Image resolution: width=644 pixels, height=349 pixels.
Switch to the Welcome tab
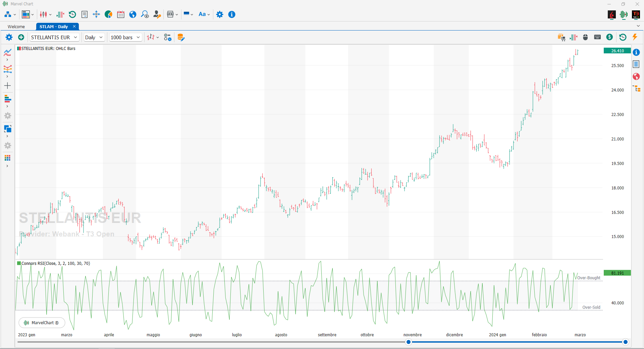pyautogui.click(x=16, y=26)
